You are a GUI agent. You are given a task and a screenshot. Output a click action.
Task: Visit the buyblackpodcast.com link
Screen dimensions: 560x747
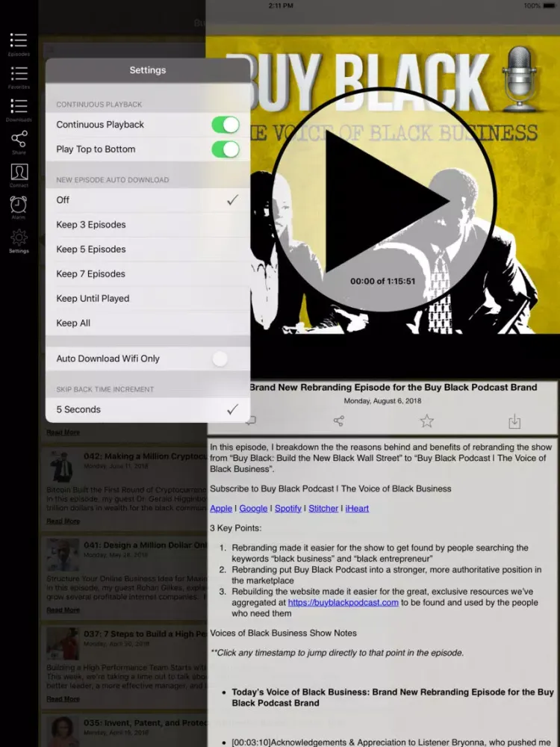[x=343, y=603]
